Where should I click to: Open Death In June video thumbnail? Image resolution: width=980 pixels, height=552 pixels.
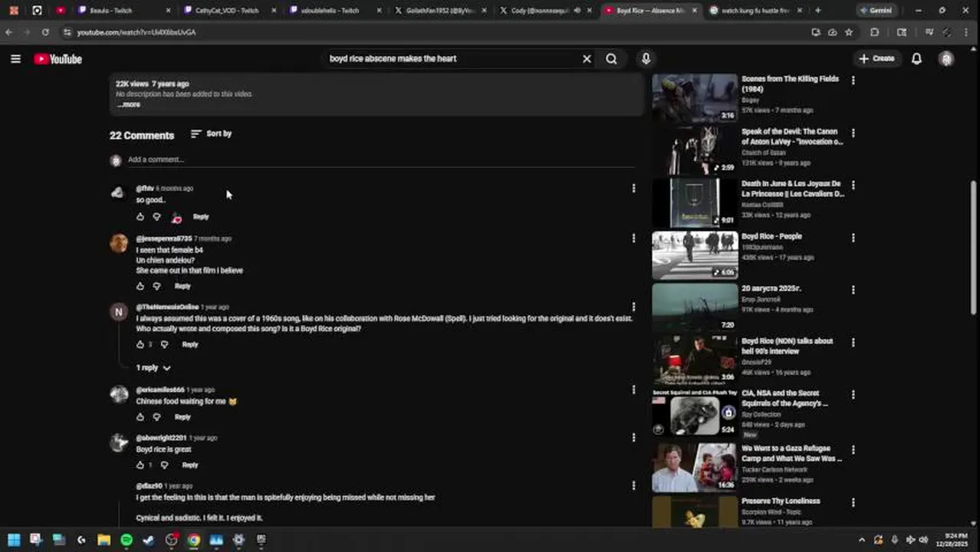pyautogui.click(x=695, y=202)
